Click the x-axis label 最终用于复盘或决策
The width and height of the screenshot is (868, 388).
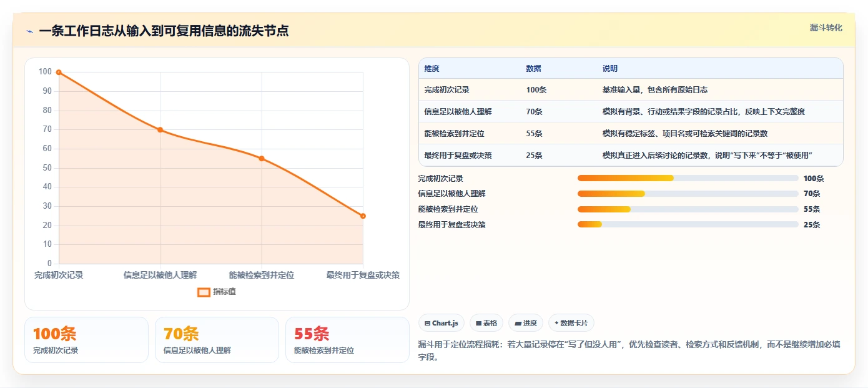tap(363, 275)
